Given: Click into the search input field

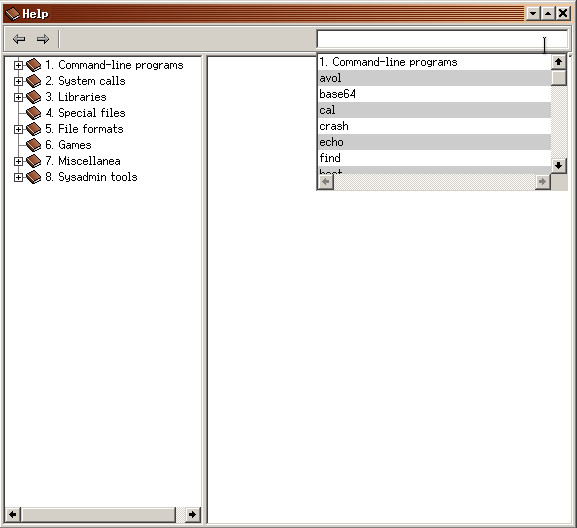Looking at the screenshot, I should point(442,39).
